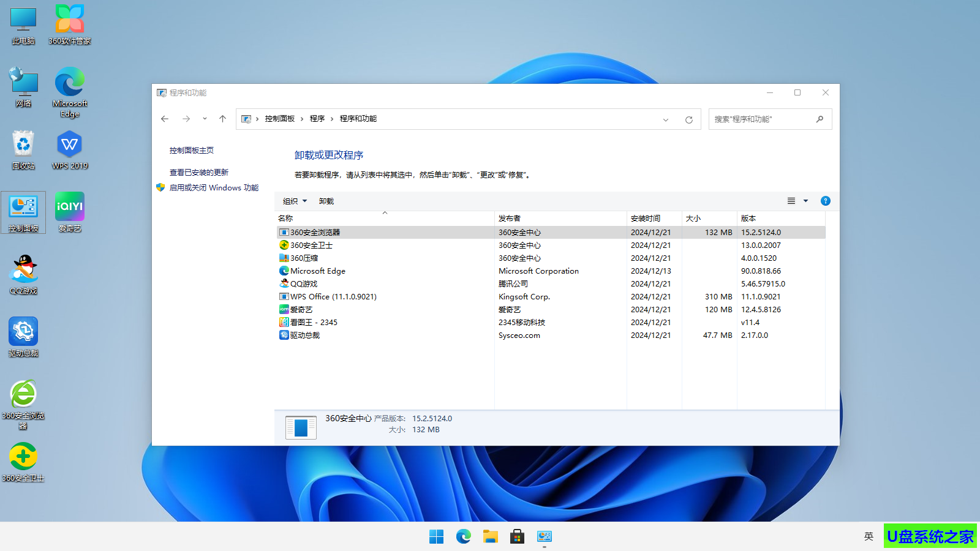Click the refresh icon in address bar
Viewport: 980px width, 551px height.
(x=688, y=119)
